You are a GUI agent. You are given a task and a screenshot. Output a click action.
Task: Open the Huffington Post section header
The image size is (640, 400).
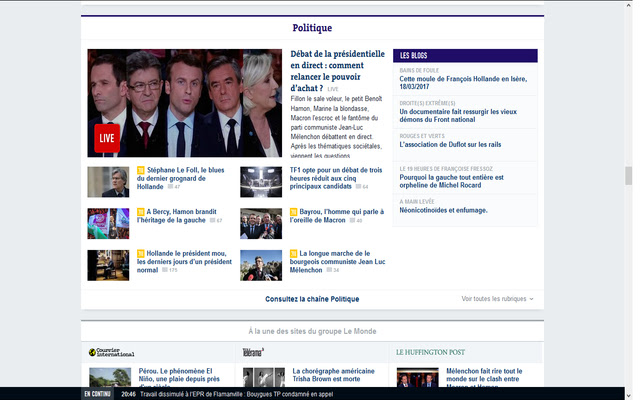430,352
